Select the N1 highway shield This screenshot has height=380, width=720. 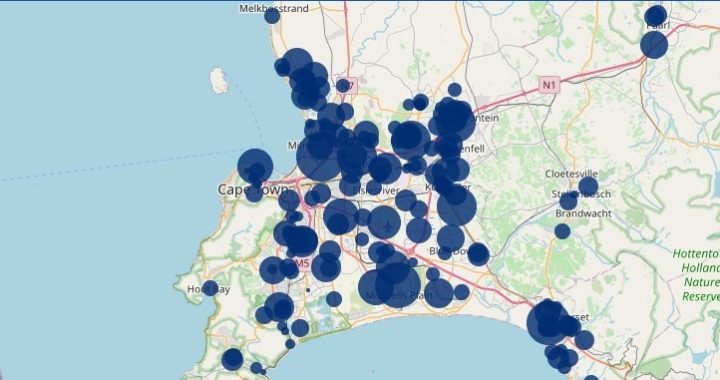(549, 85)
